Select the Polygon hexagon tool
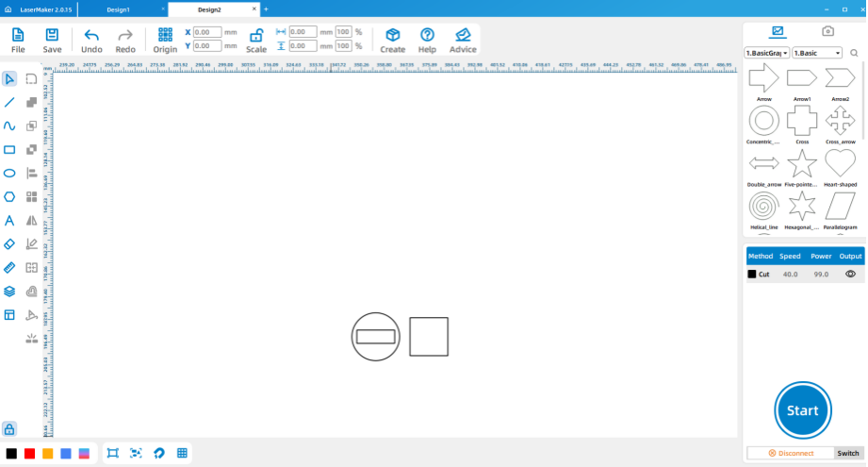The width and height of the screenshot is (868, 467). (9, 196)
